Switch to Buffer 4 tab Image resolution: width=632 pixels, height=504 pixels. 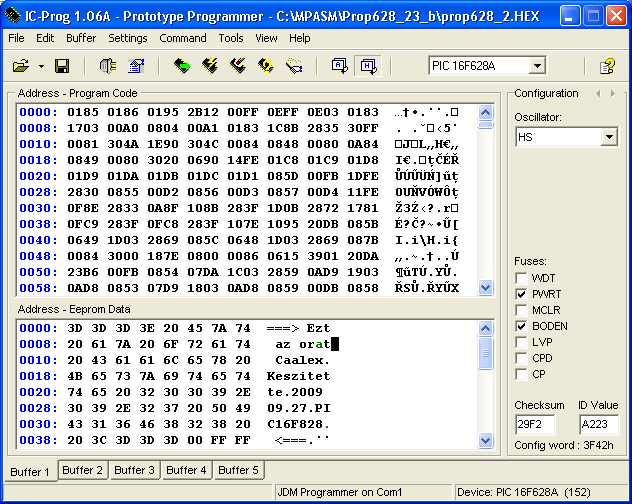(186, 470)
